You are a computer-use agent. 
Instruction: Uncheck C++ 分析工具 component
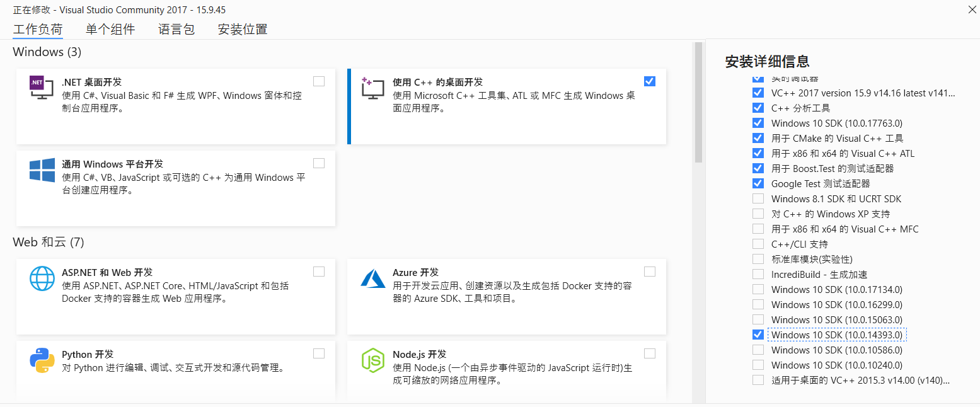[758, 108]
